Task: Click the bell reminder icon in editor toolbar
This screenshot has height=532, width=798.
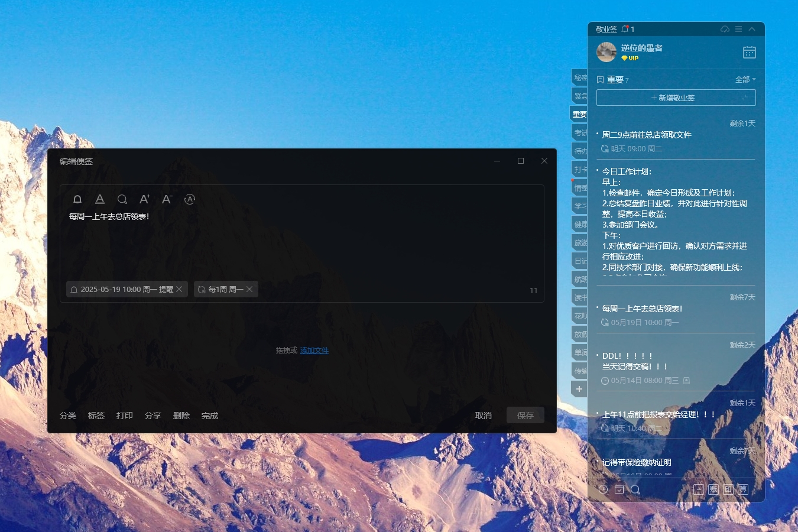Action: (x=77, y=199)
